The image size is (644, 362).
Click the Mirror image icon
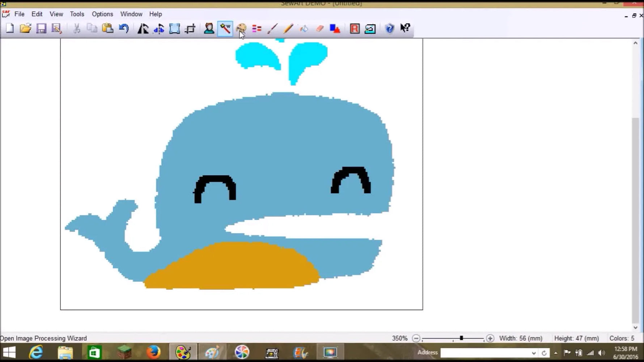point(159,28)
